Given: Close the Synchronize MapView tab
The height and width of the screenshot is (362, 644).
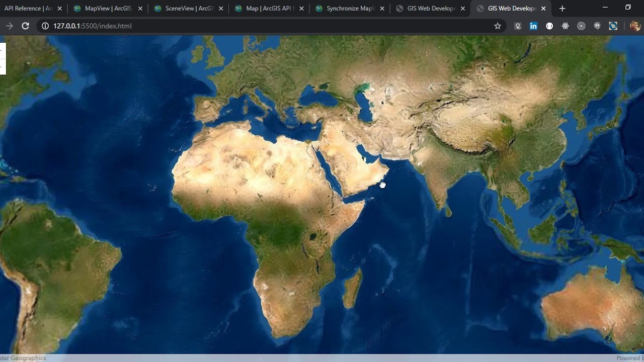Looking at the screenshot, I should click(x=382, y=9).
